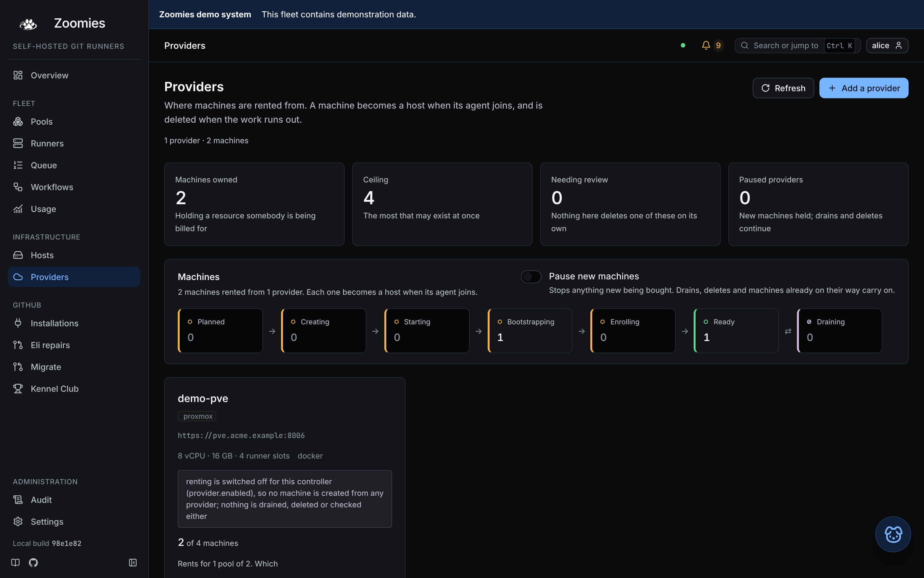Select the Starting stage card
This screenshot has height=578, width=924.
[427, 331]
